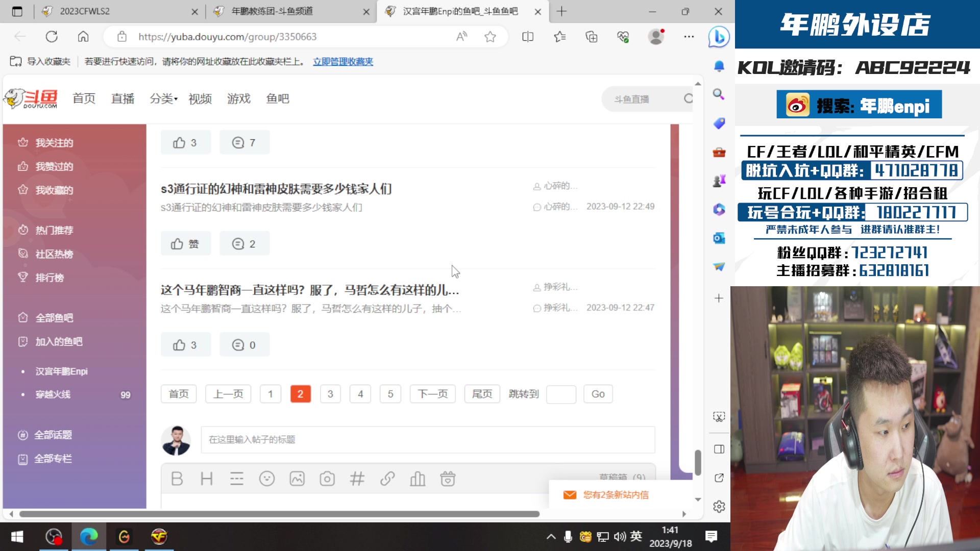Switch to 2023CFWLS2 browser tab
Screen dimensions: 980x551
click(x=120, y=11)
